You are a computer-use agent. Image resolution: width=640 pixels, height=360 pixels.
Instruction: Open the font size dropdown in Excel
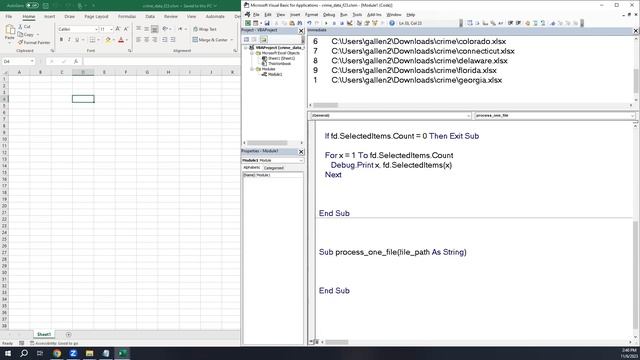click(x=111, y=29)
